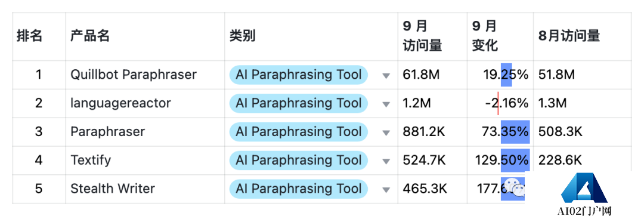The width and height of the screenshot is (644, 216).
Task: Select AI Paraphrasing Tool tag for Stealth Writer
Action: tap(299, 189)
